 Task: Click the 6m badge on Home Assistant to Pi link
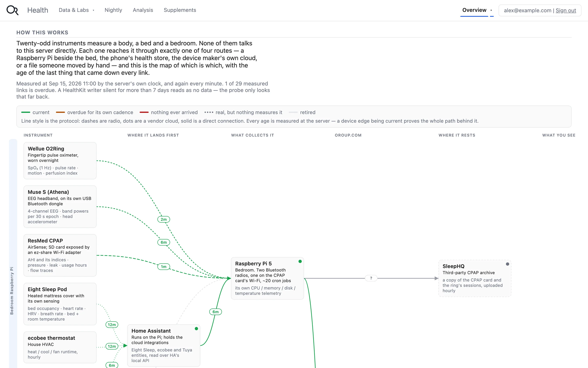(x=216, y=312)
